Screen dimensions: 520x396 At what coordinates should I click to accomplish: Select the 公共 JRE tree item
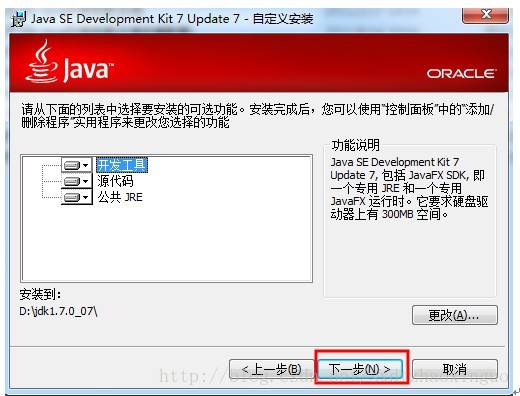[120, 197]
